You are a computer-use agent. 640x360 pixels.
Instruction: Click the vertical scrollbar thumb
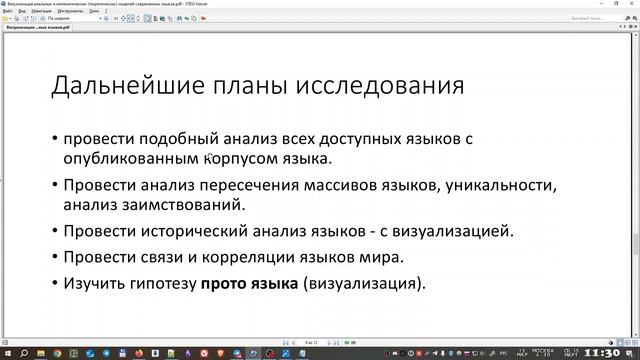(x=636, y=244)
